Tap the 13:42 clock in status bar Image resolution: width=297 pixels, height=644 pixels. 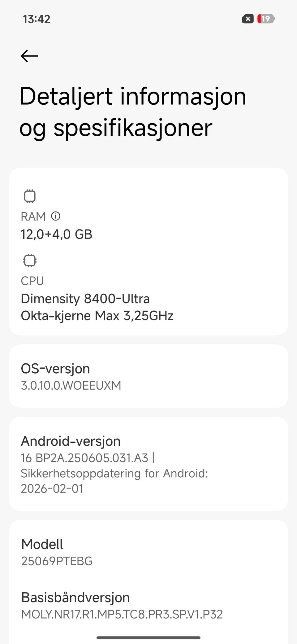[37, 19]
